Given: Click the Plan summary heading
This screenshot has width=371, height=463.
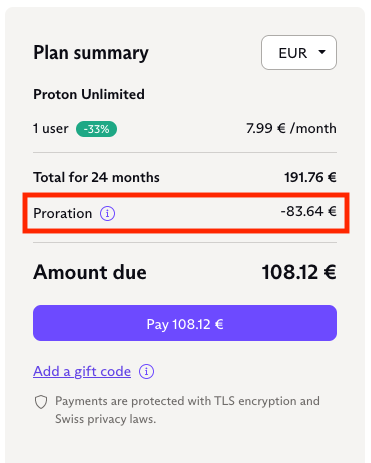Looking at the screenshot, I should coord(91,53).
